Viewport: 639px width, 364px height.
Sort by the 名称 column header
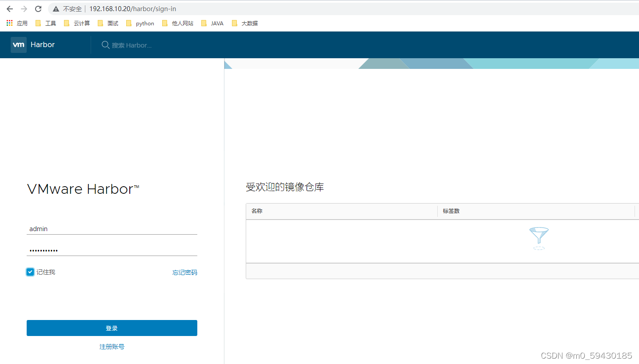point(257,211)
